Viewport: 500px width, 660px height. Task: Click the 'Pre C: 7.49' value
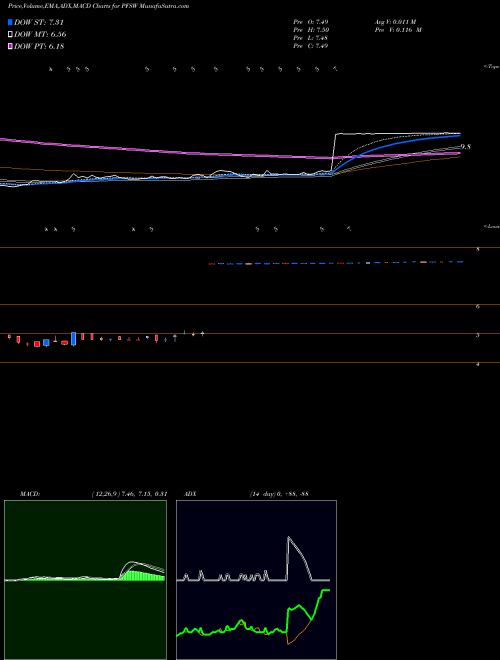tap(311, 46)
